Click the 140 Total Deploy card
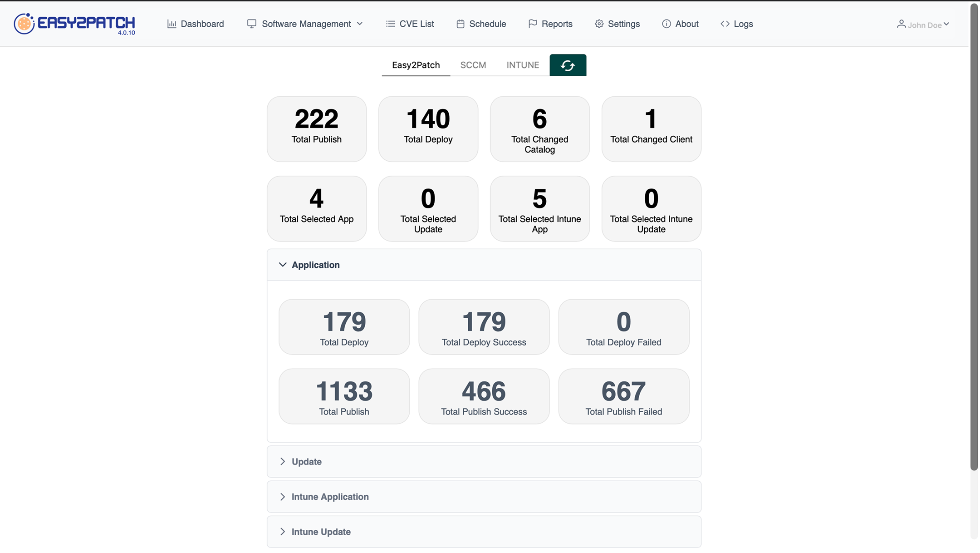This screenshot has width=980, height=553. pos(428,129)
